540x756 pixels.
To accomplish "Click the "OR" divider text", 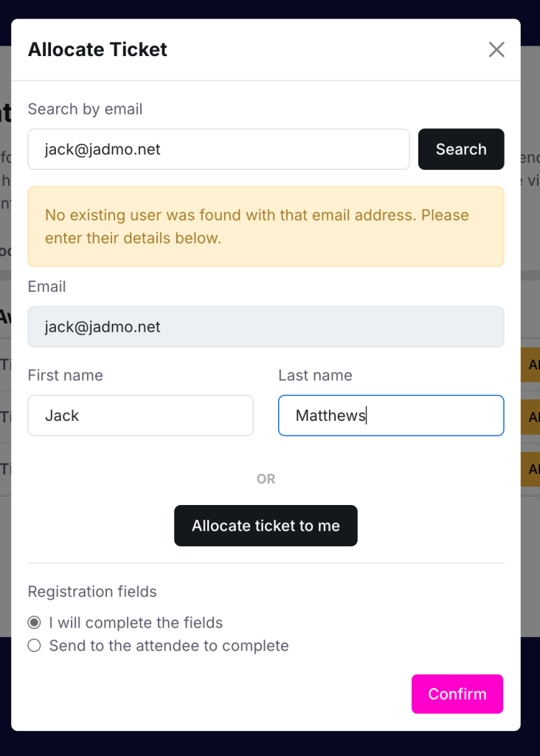I will click(x=266, y=479).
